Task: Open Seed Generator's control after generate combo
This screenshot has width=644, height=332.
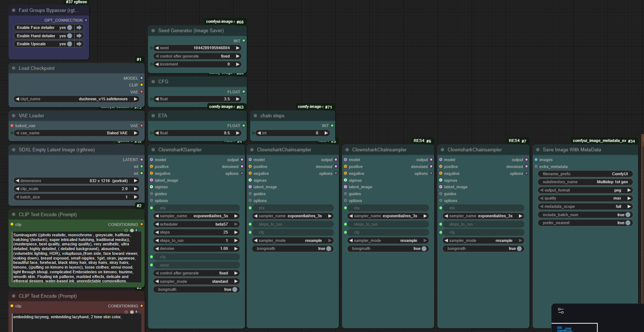Action: click(x=197, y=56)
